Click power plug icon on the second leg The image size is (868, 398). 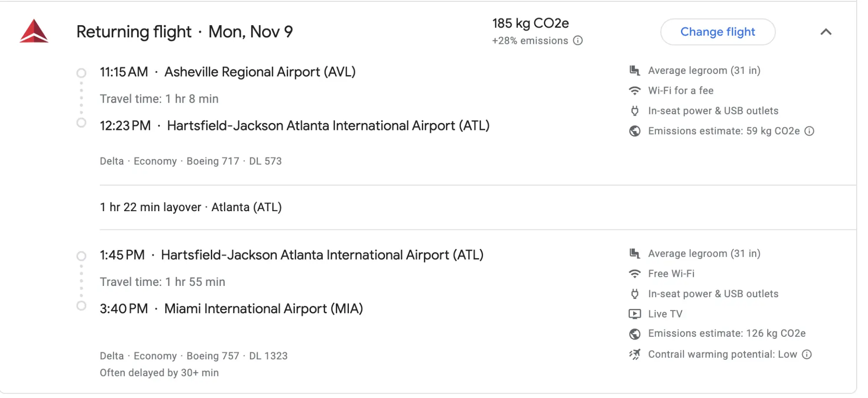[x=635, y=294]
